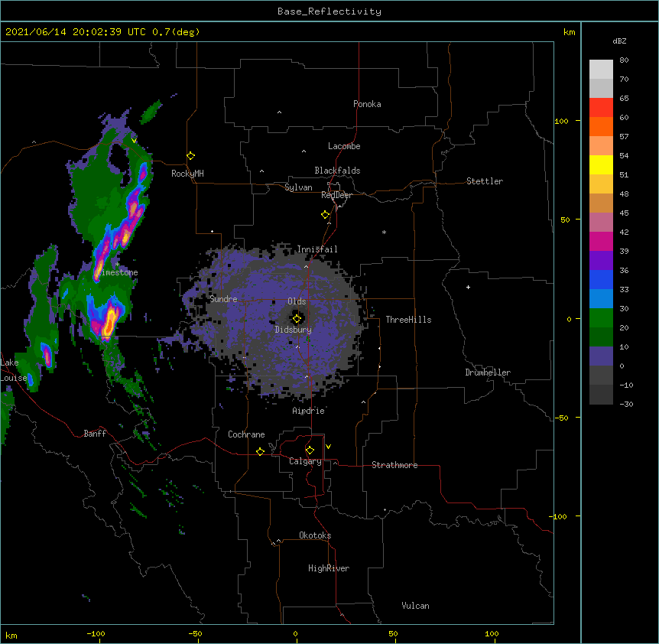Click the yellow V marker east of Calgary
This screenshot has width=659, height=644.
coord(328,447)
